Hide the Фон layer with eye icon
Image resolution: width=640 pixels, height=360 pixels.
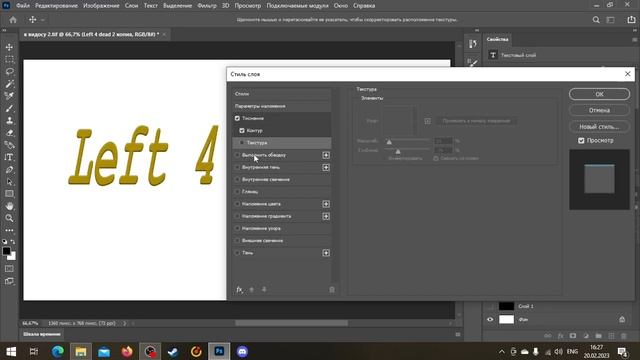490,320
